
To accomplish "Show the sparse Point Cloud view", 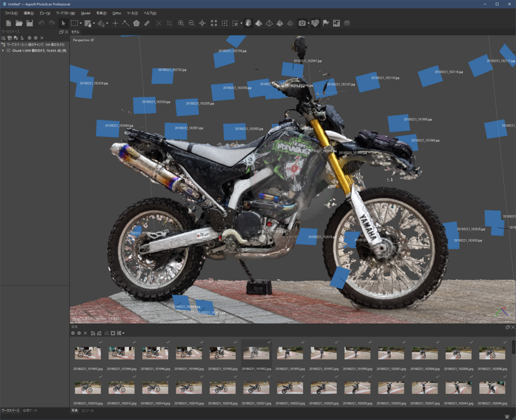I will (214, 23).
